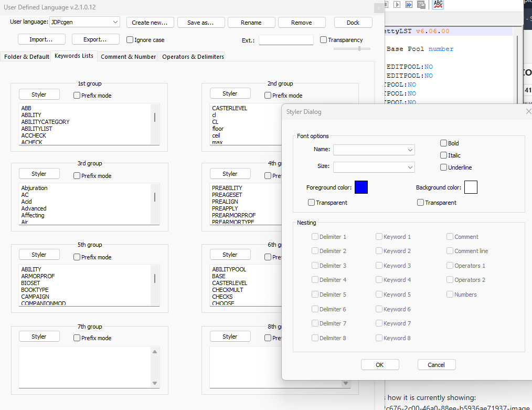This screenshot has height=410, width=532.
Task: Switch to the Comment & Number tab
Action: [x=128, y=57]
